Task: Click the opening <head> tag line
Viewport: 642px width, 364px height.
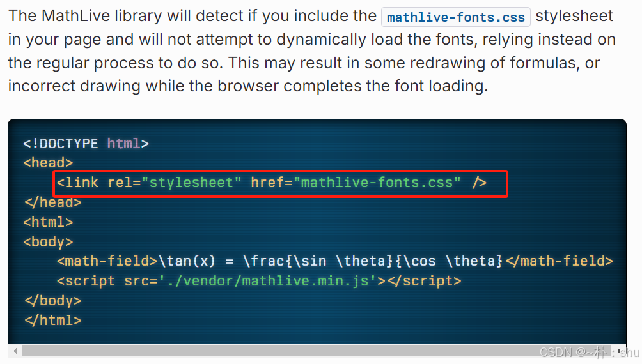Action: coord(48,163)
